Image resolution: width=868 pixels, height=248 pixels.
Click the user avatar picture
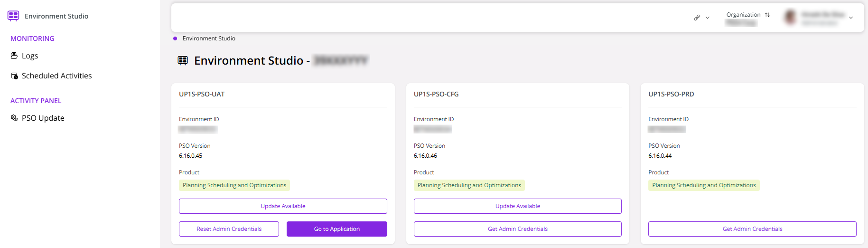click(790, 17)
